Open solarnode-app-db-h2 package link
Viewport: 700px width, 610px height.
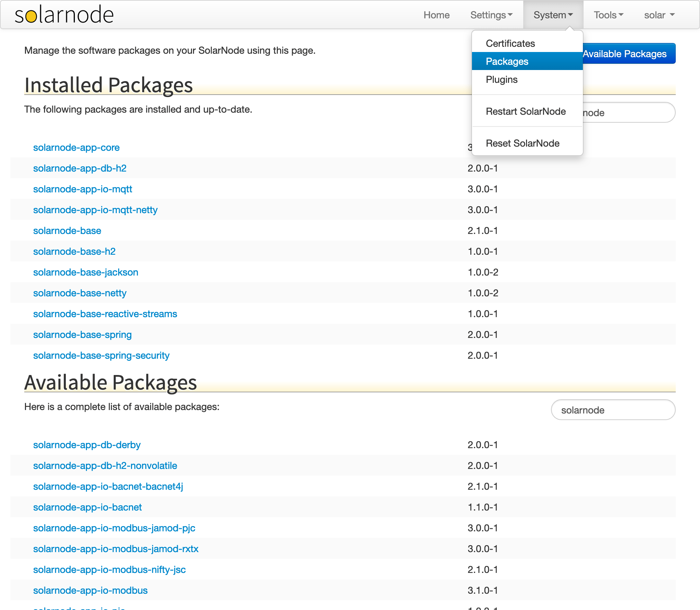80,168
